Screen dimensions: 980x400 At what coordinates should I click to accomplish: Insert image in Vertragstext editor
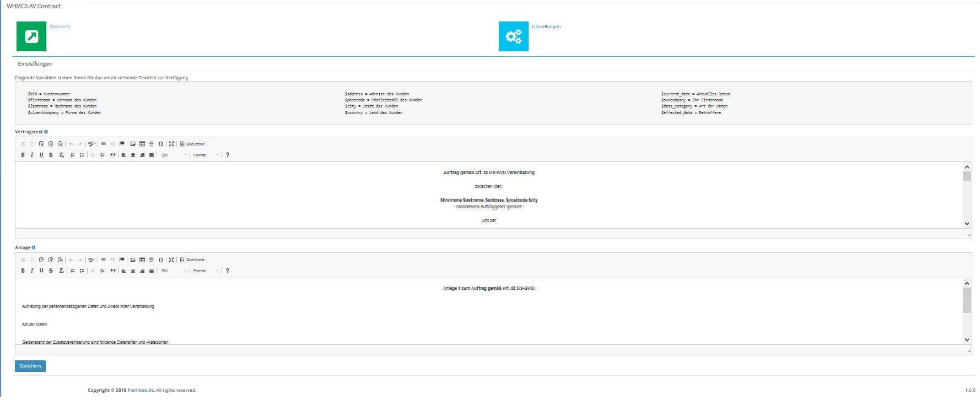point(133,144)
